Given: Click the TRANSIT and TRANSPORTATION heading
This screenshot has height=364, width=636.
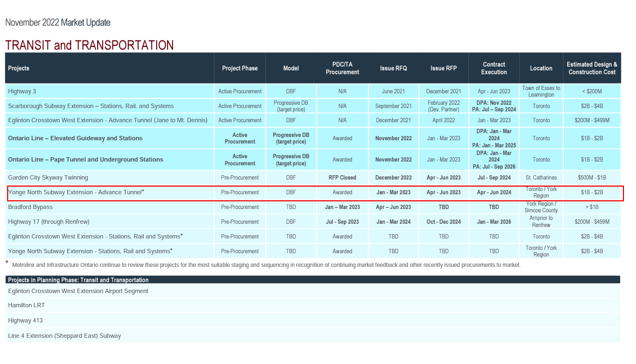Looking at the screenshot, I should [89, 45].
